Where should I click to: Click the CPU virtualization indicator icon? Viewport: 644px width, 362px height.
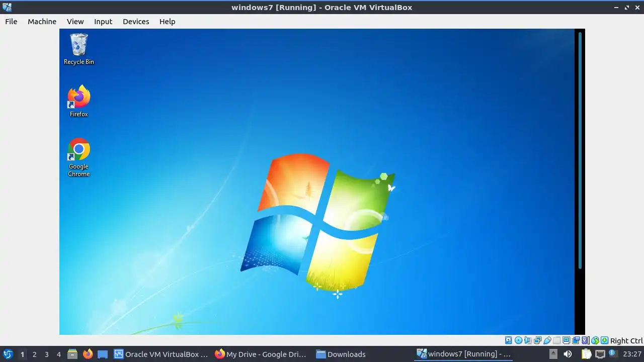585,340
